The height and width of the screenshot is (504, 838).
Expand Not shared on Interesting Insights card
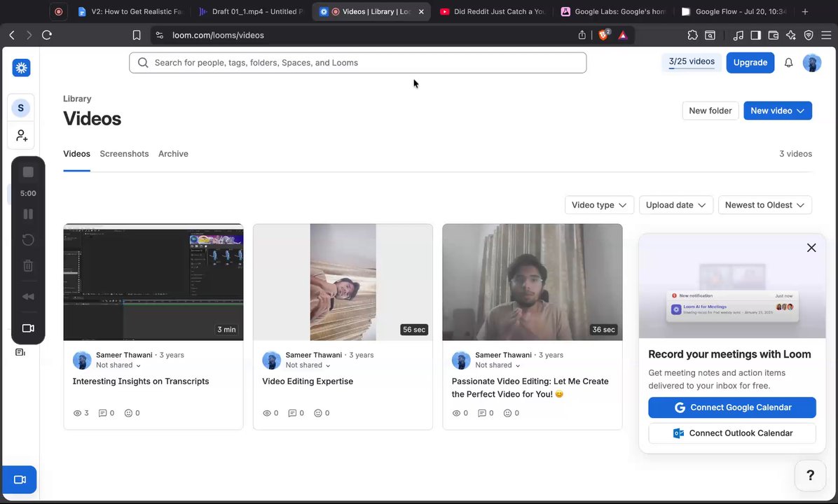pyautogui.click(x=118, y=365)
